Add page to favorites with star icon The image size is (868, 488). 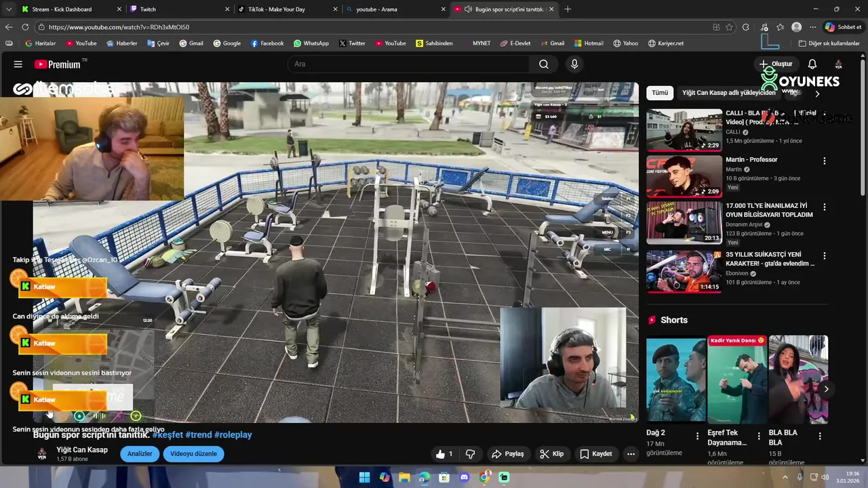tap(729, 27)
